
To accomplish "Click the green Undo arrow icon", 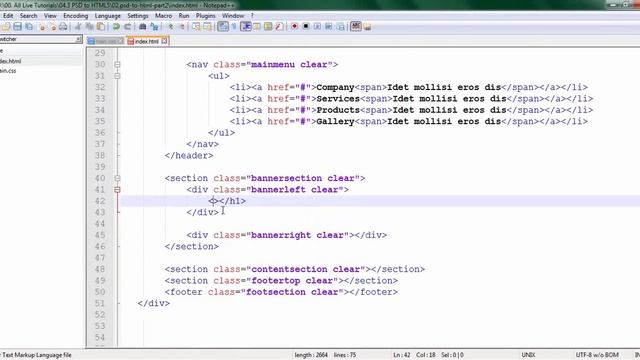I will pyautogui.click(x=116, y=27).
